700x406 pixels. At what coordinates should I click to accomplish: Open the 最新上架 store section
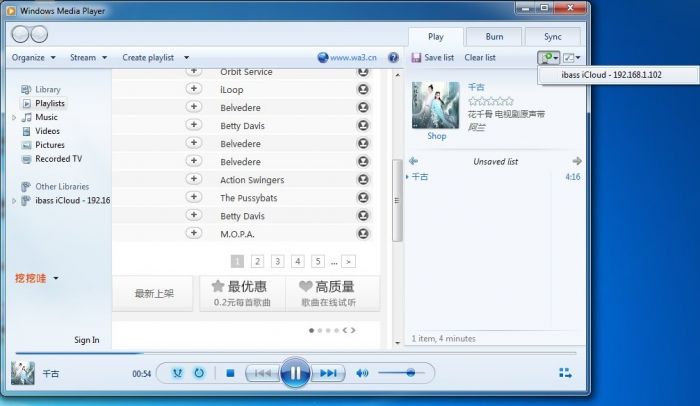point(154,293)
